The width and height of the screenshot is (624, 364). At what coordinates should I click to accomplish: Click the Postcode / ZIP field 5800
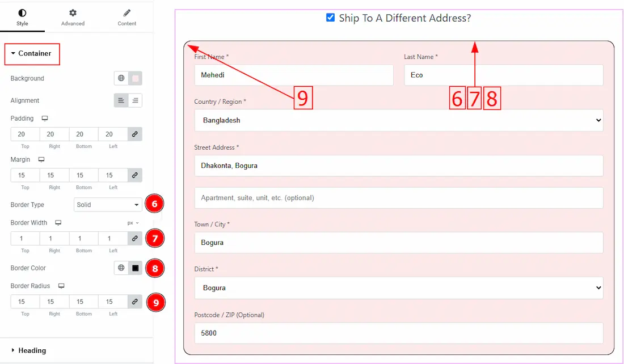(399, 333)
